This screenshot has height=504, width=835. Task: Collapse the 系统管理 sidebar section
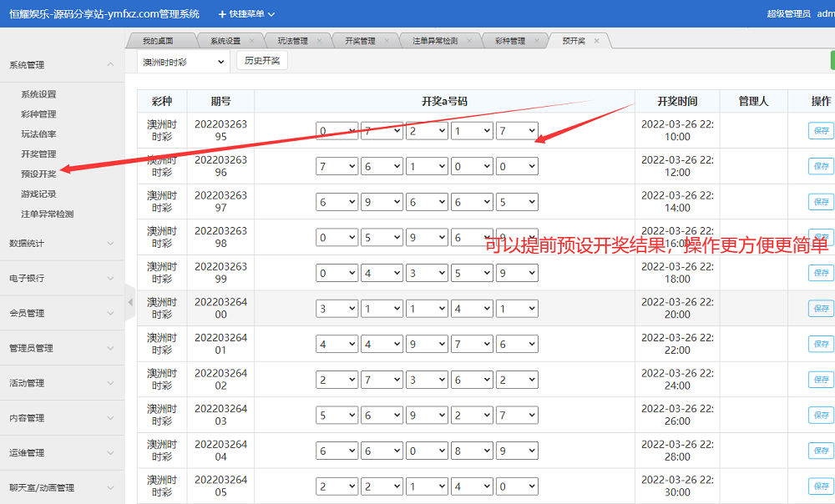click(62, 65)
